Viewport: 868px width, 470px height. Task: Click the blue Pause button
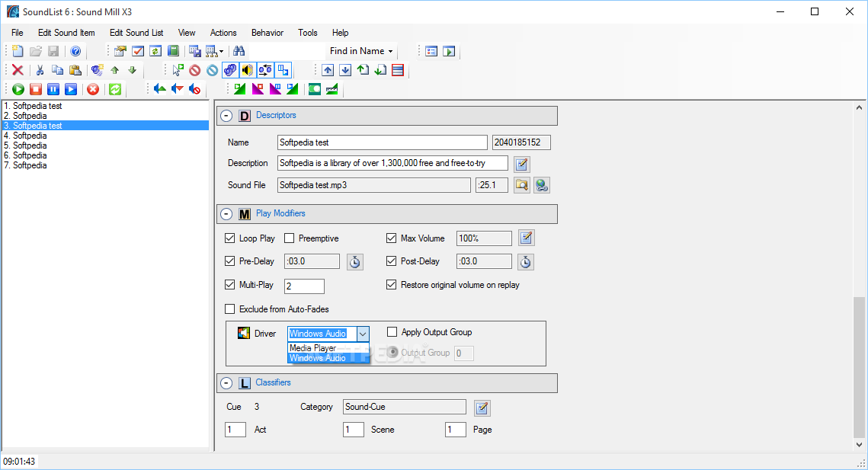tap(53, 89)
